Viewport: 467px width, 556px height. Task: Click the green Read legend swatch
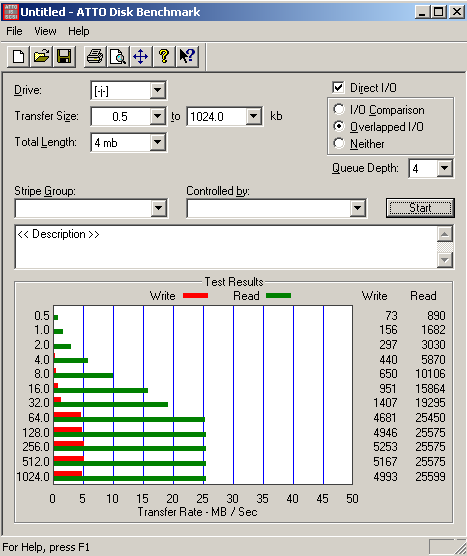tap(278, 295)
